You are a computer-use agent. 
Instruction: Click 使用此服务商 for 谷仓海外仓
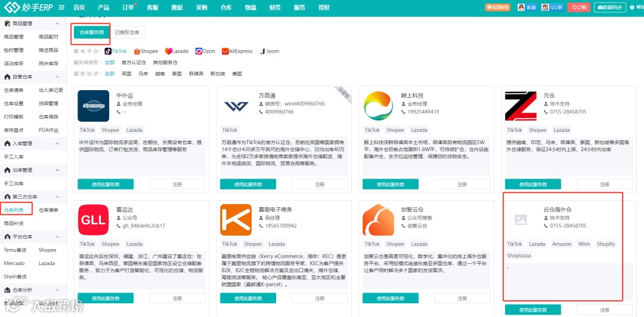533,310
